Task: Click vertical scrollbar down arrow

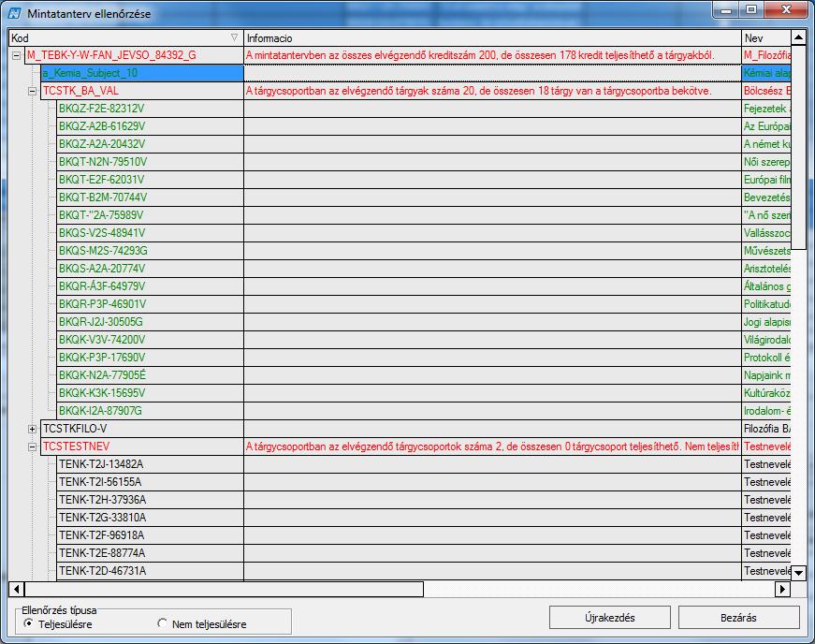Action: (x=798, y=573)
